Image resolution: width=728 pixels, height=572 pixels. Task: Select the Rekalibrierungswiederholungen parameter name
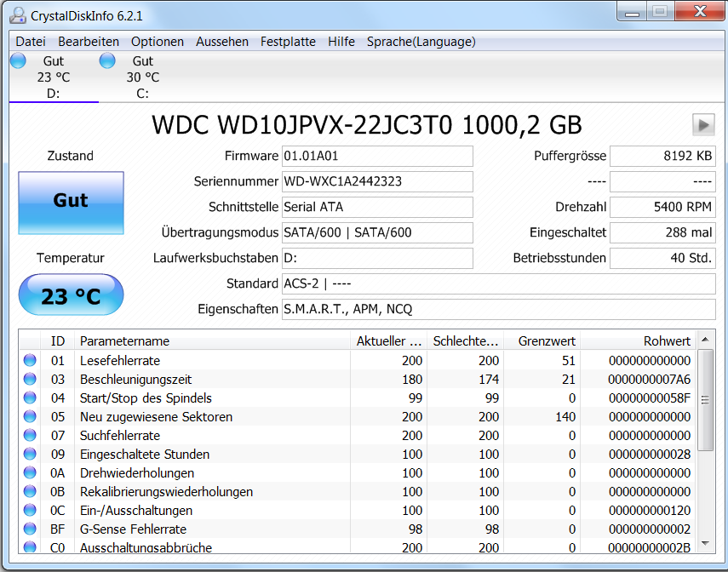tap(166, 492)
